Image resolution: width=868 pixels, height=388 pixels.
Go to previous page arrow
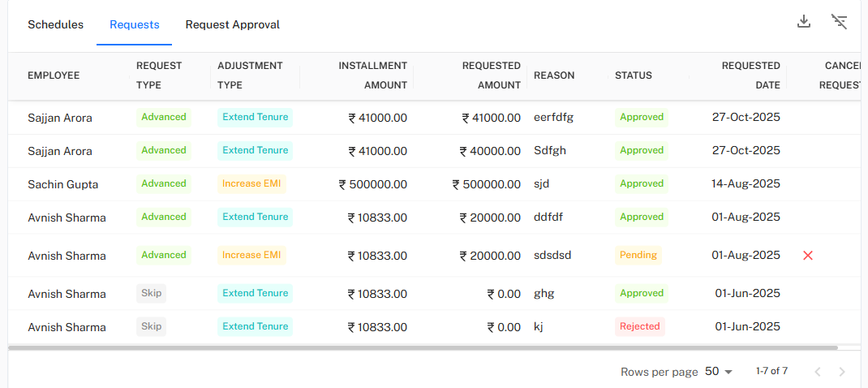[x=817, y=372]
